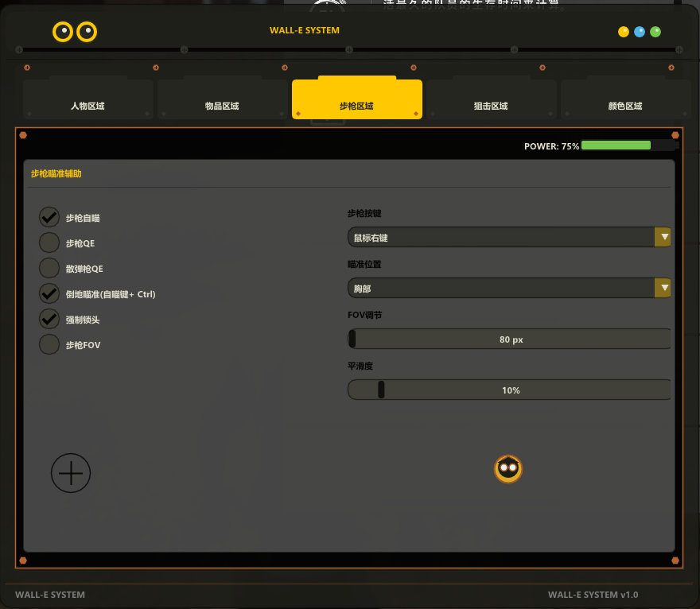Screen dimensions: 700x609
Task: Select the 颜色区域 tab
Action: (x=625, y=105)
